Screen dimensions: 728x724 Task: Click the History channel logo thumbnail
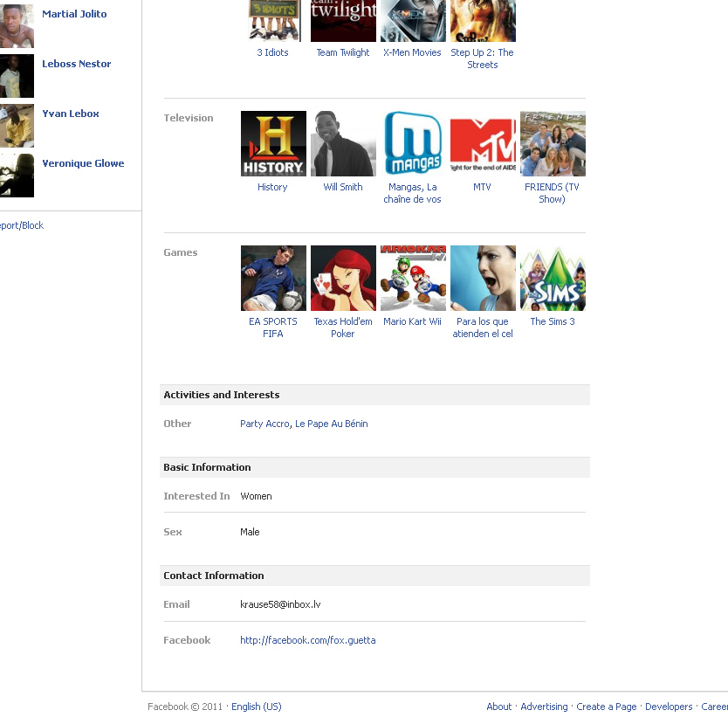[x=273, y=143]
